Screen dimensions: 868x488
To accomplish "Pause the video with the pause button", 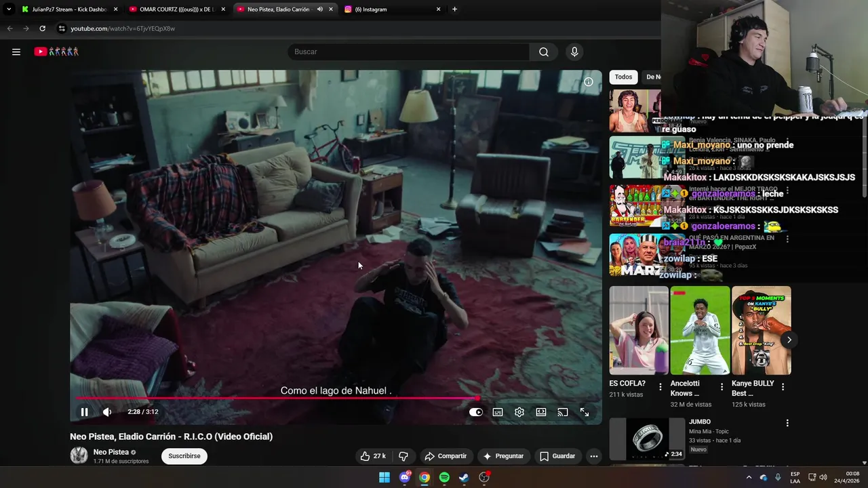I will [85, 412].
